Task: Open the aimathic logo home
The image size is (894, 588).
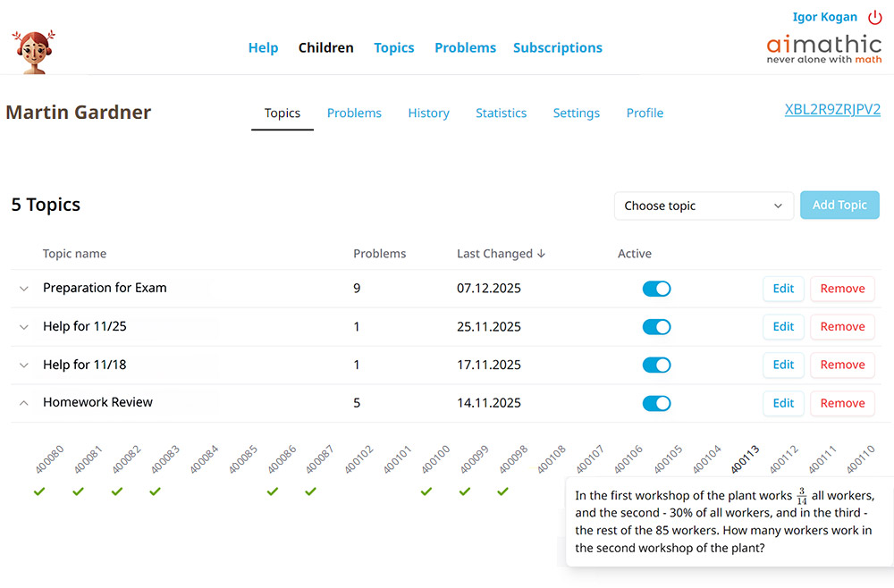Action: pos(823,48)
